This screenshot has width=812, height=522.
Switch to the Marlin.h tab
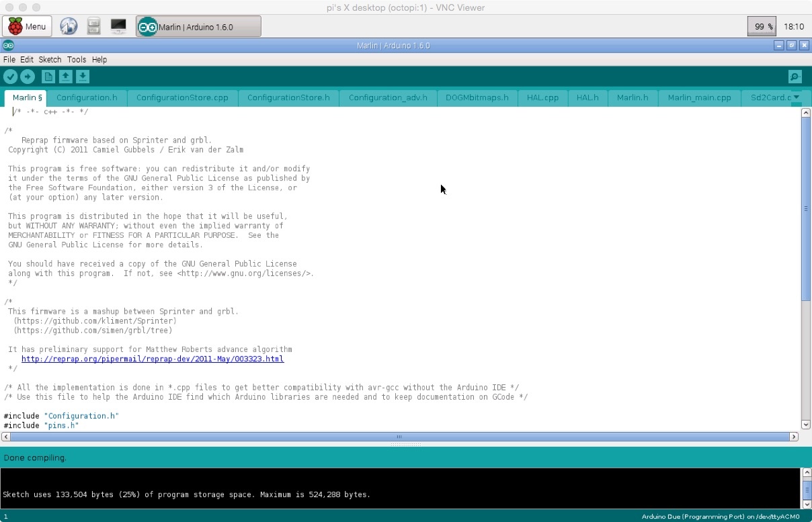633,97
